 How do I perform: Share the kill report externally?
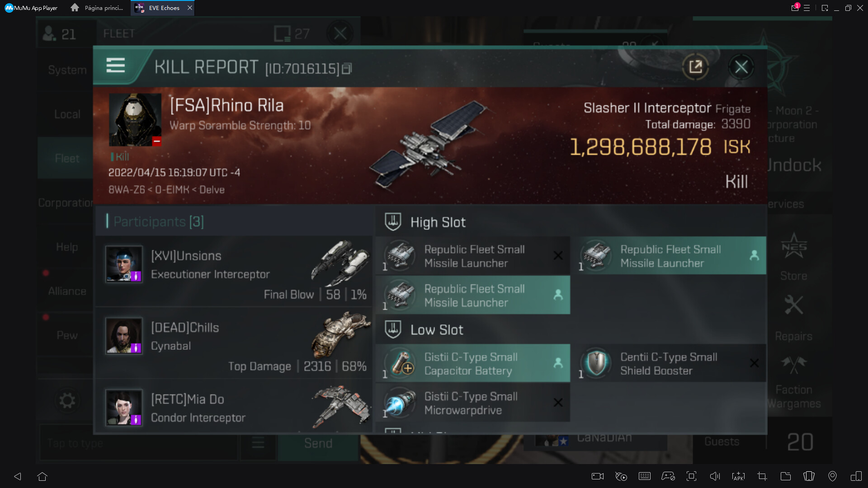[x=695, y=67]
